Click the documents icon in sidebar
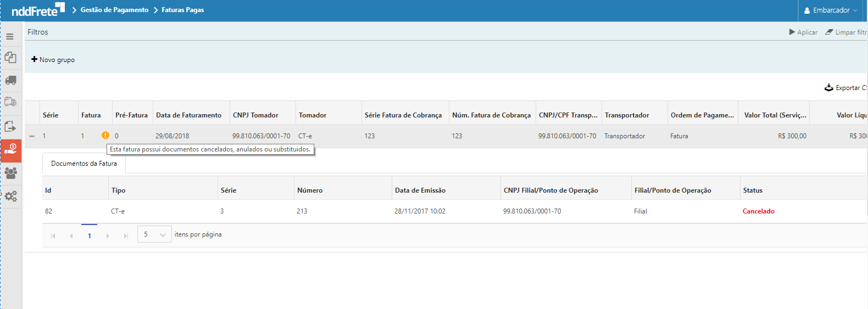Image resolution: width=868 pixels, height=309 pixels. (x=10, y=57)
